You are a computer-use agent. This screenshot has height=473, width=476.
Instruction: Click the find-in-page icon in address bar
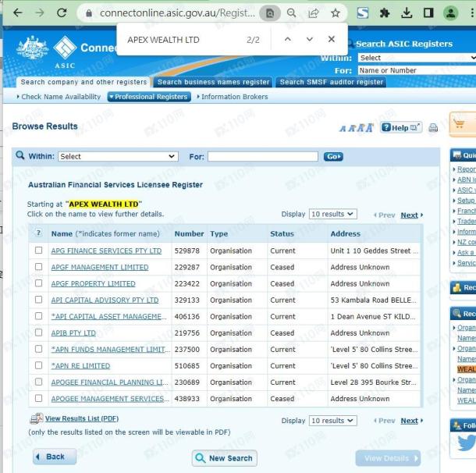pyautogui.click(x=269, y=13)
